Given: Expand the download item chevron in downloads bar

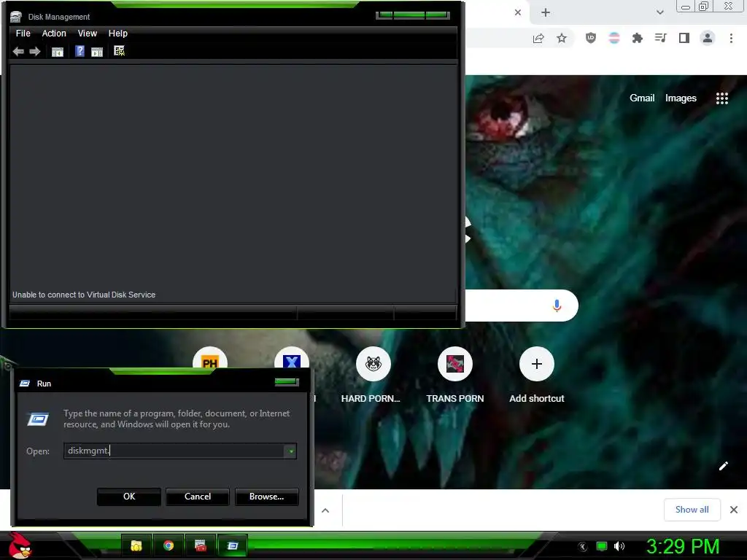Looking at the screenshot, I should [x=325, y=510].
